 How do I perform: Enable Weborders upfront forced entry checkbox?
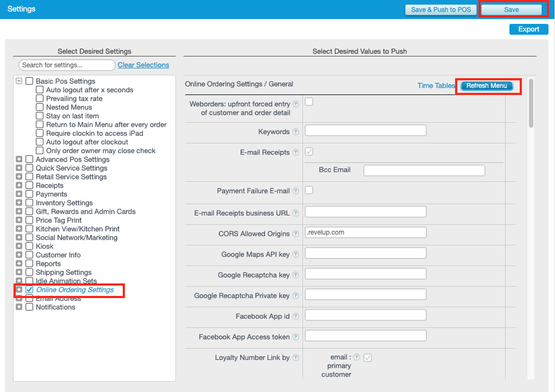(309, 102)
